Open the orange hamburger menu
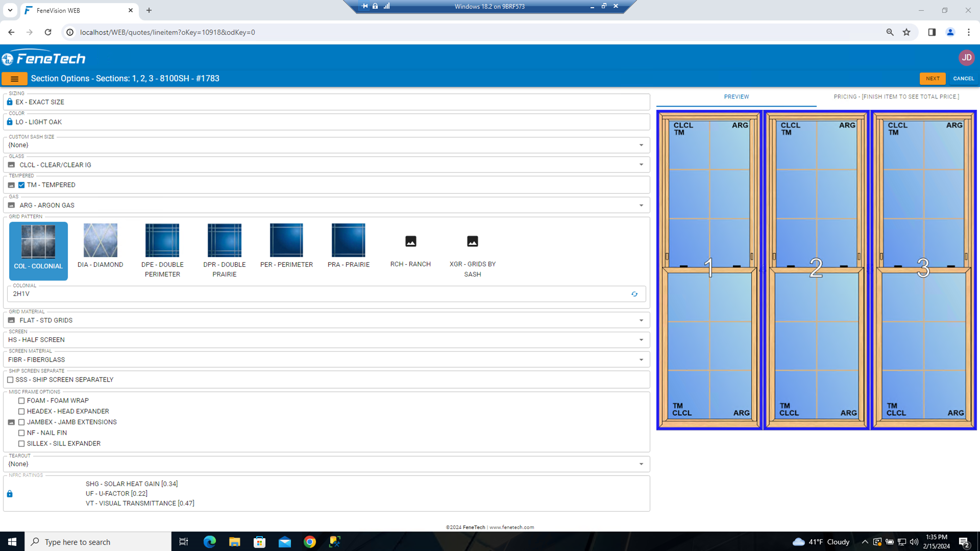This screenshot has height=551, width=980. click(x=14, y=79)
